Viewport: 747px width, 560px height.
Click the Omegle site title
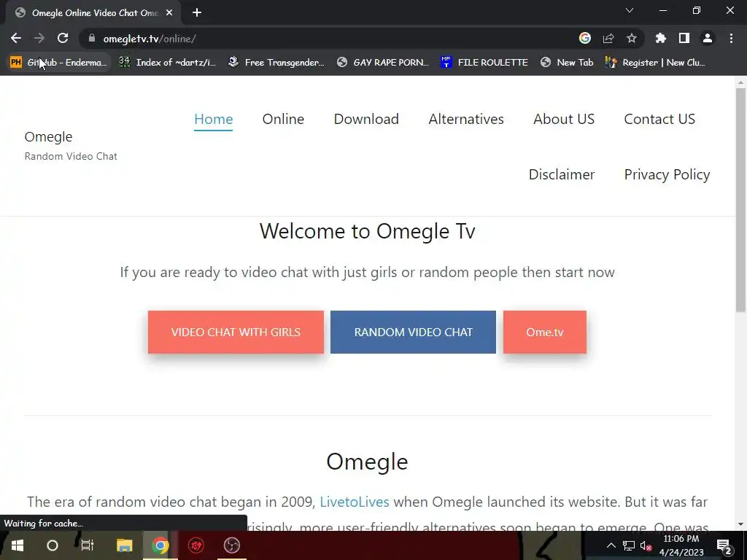tap(49, 136)
